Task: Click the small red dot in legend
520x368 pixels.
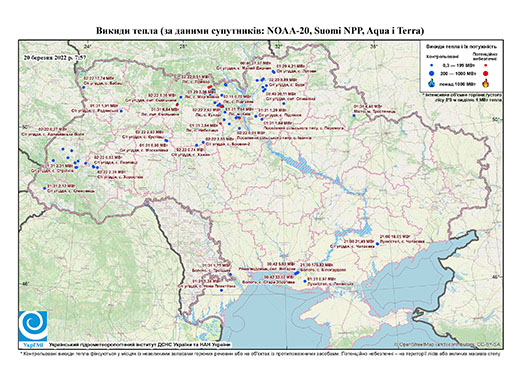Action: click(x=485, y=65)
